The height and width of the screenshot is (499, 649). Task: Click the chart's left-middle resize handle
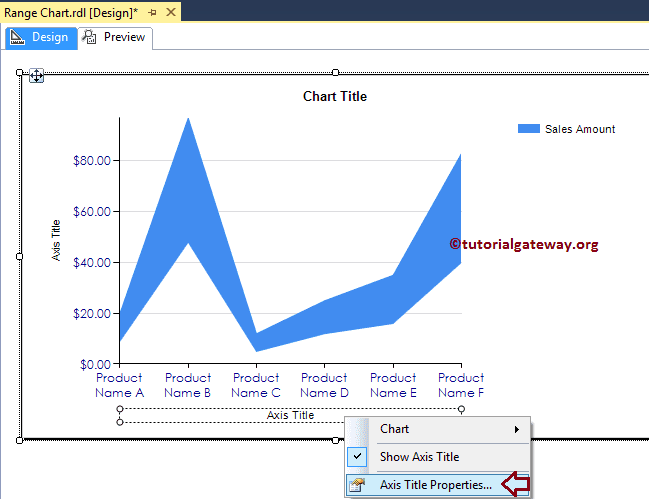tap(19, 257)
